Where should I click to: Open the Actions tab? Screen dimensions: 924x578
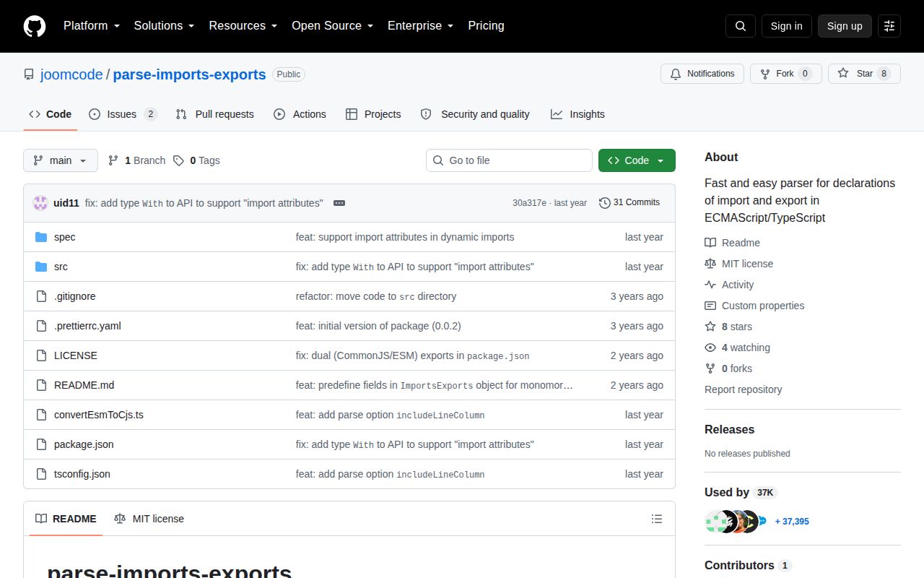(300, 114)
